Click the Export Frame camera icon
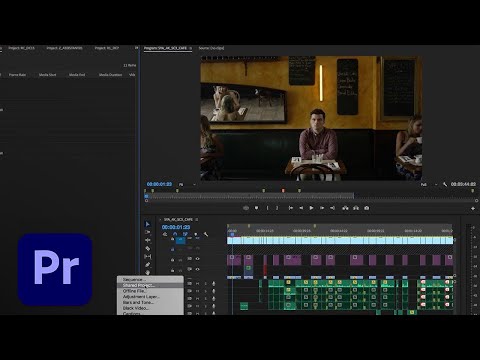Image resolution: width=480 pixels, height=360 pixels. pyautogui.click(x=367, y=208)
